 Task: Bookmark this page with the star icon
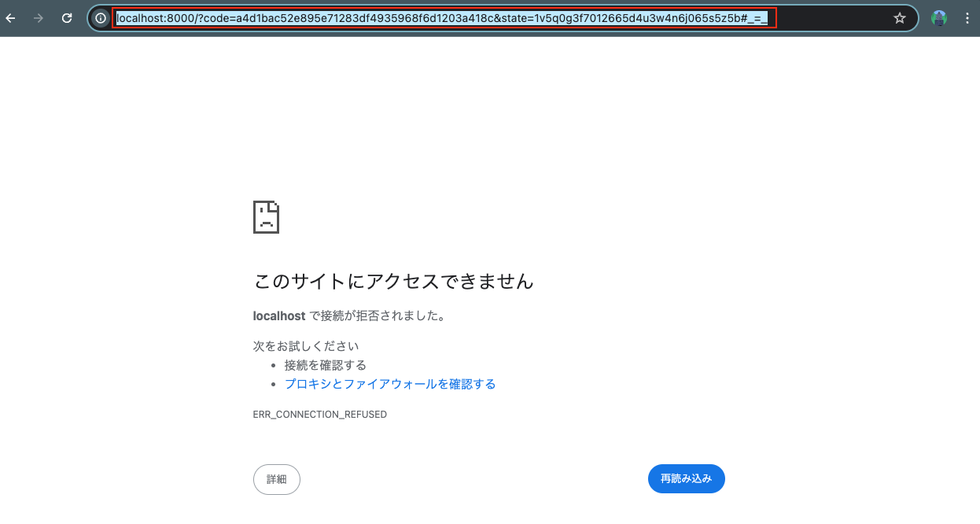click(x=899, y=17)
